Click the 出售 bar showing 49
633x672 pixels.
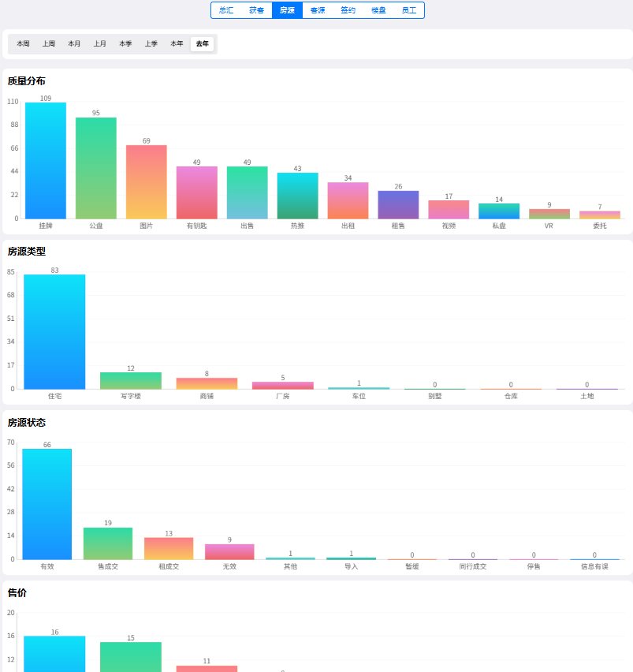[x=247, y=193]
